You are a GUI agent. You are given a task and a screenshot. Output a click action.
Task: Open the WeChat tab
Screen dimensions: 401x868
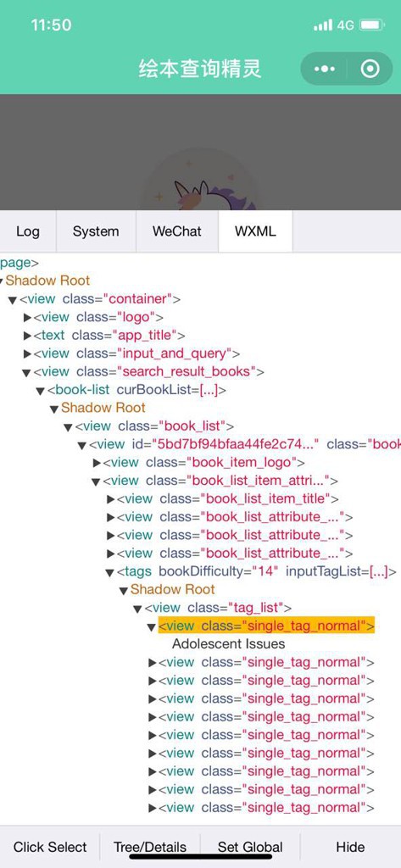click(x=177, y=231)
